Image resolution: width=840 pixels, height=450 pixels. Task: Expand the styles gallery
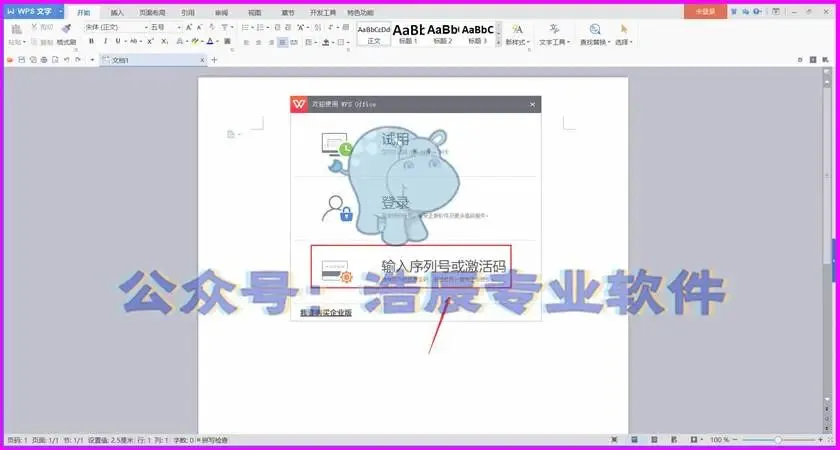tap(499, 42)
